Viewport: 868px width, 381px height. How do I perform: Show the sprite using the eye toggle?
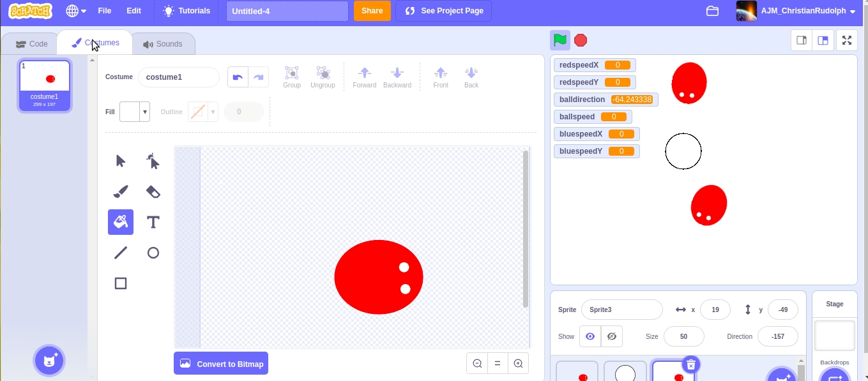tap(590, 336)
